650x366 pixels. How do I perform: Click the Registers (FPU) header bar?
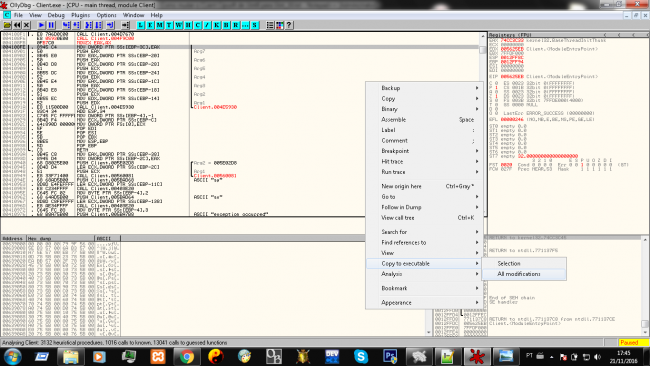pos(568,35)
